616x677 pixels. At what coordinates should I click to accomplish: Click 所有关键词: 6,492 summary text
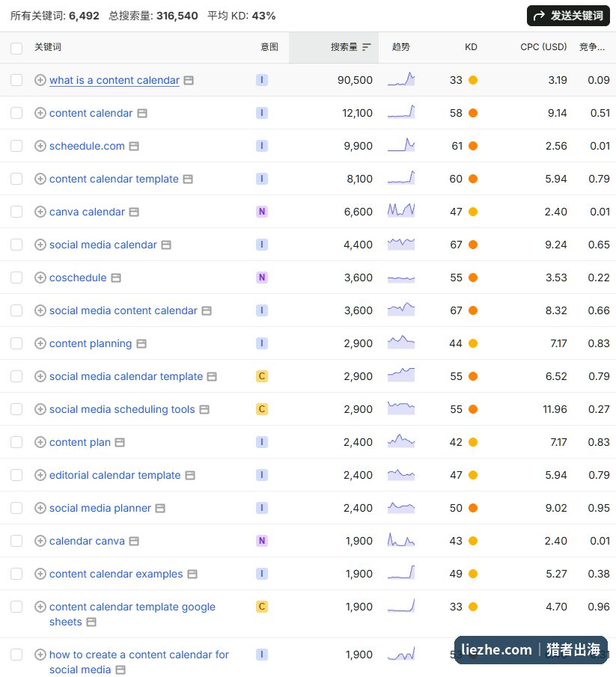(x=55, y=16)
